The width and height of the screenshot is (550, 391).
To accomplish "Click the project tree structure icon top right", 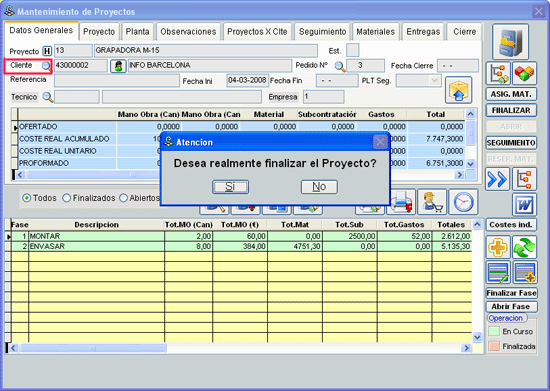I will click(498, 73).
